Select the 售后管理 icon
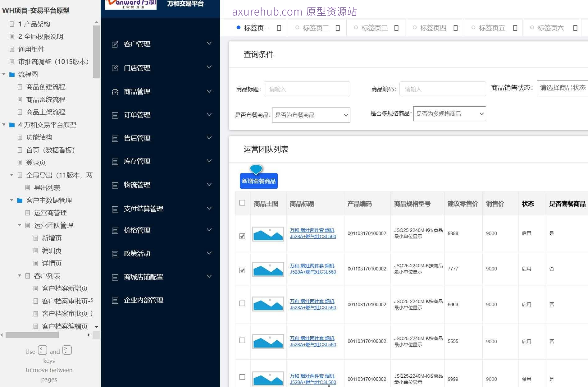Image resolution: width=588 pixels, height=387 pixels. pos(115,138)
